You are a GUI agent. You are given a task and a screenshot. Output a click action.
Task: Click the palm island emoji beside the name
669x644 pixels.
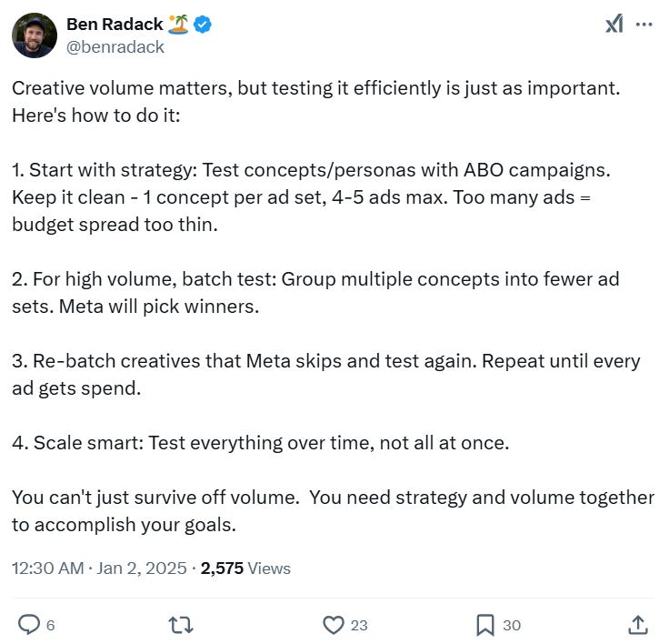point(178,25)
